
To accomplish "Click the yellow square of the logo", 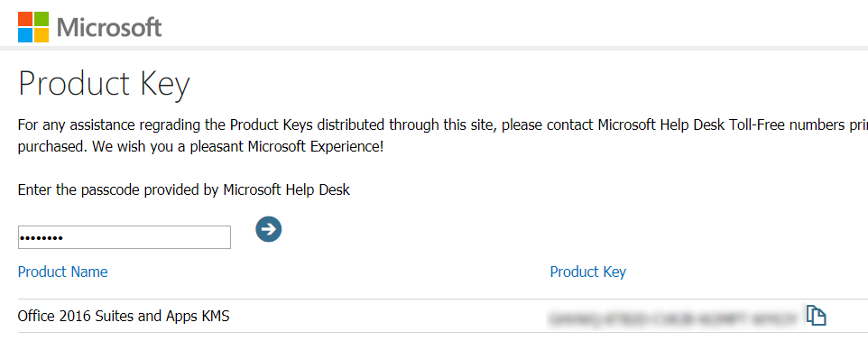I will [x=42, y=35].
